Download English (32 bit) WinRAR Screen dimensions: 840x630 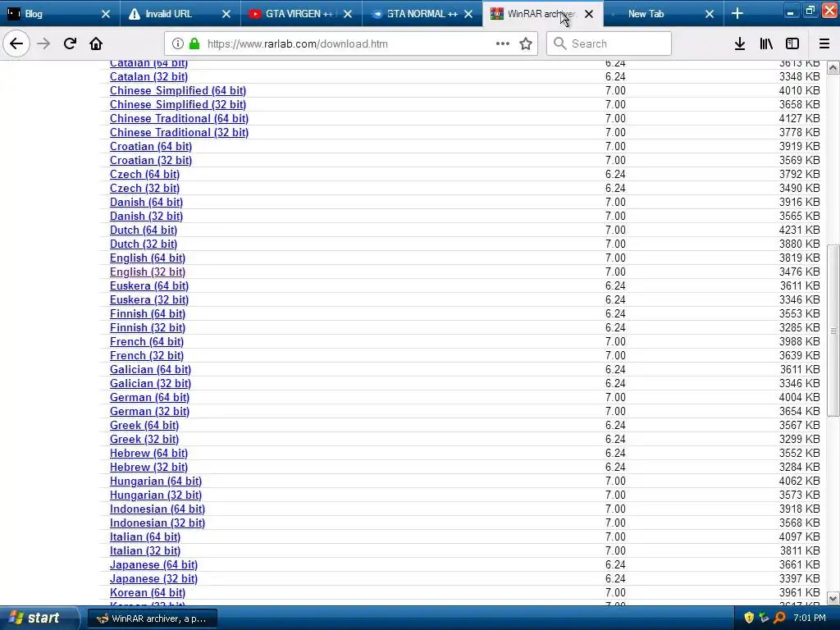pos(148,272)
